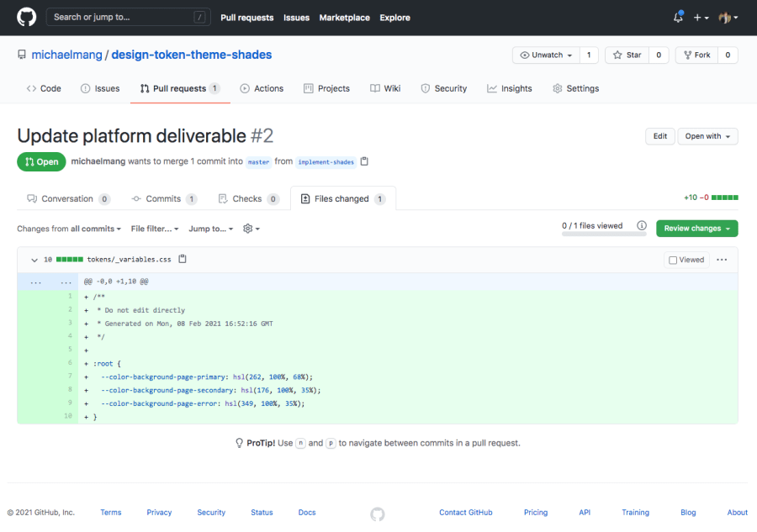Screen dimensions: 757x532
Task: Select the Files changed tab
Action: (x=343, y=198)
